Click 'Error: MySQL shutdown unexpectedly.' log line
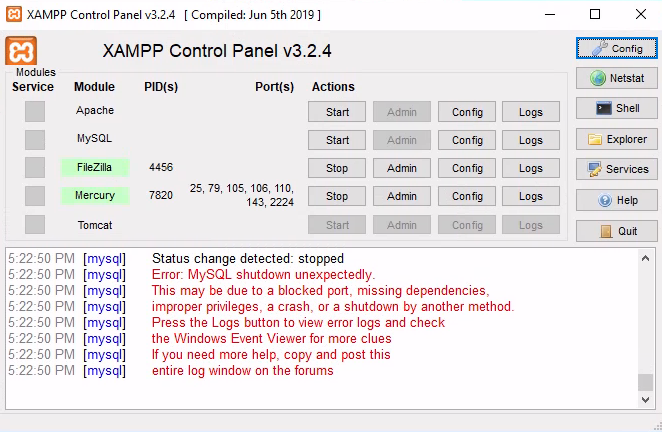662x432 pixels. tap(263, 274)
